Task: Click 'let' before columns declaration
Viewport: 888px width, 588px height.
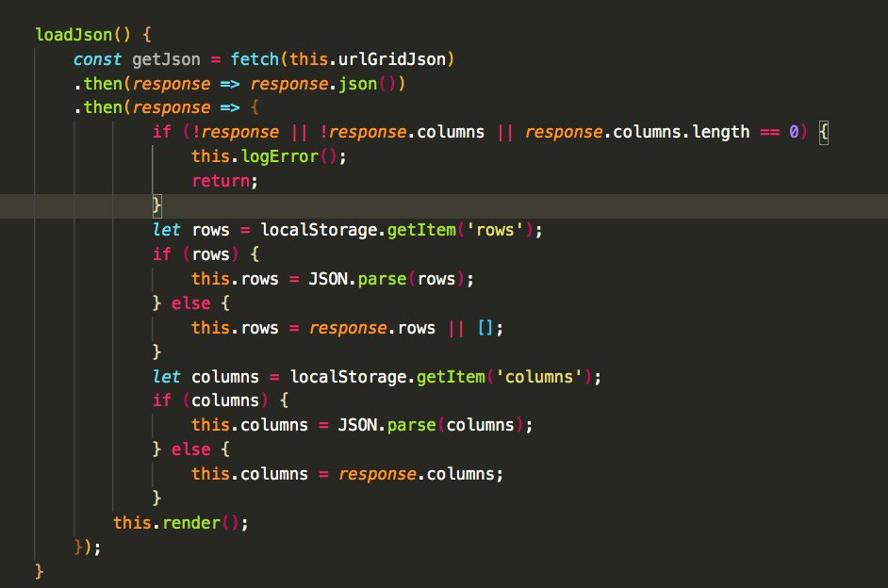Action: [167, 377]
